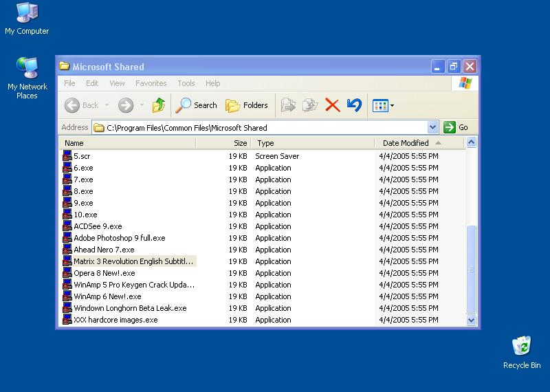Click the folder icon in title bar

tap(65, 66)
